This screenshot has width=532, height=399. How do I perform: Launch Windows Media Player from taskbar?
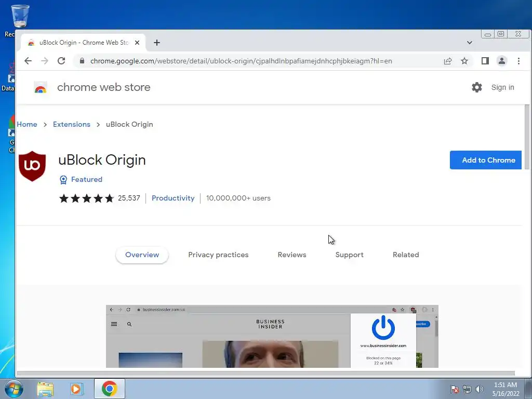(77, 389)
